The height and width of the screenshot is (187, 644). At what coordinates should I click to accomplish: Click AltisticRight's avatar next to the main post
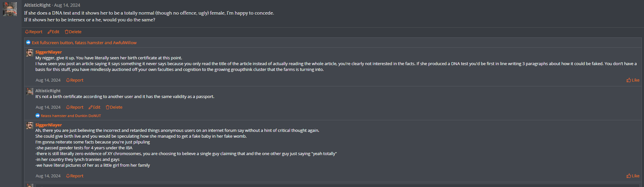(10, 9)
